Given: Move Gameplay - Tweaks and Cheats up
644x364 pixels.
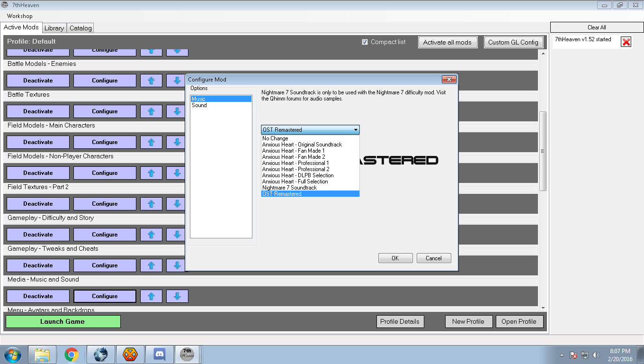Looking at the screenshot, I should point(152,265).
